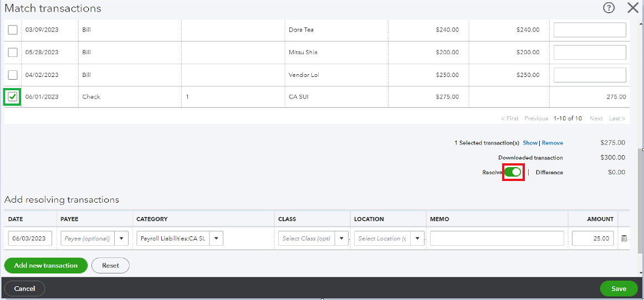Image resolution: width=644 pixels, height=300 pixels.
Task: Tick the Vendor Lol bill checkbox
Action: (x=13, y=75)
